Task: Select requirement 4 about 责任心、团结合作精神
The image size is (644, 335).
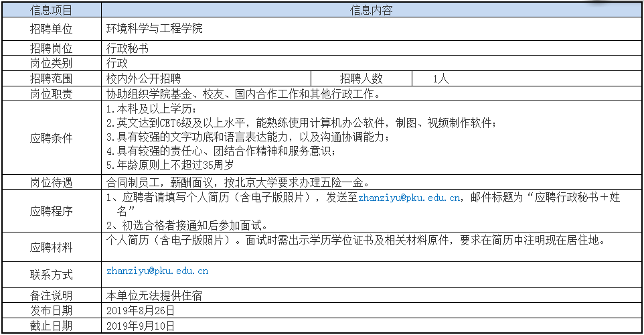Action: coord(222,151)
